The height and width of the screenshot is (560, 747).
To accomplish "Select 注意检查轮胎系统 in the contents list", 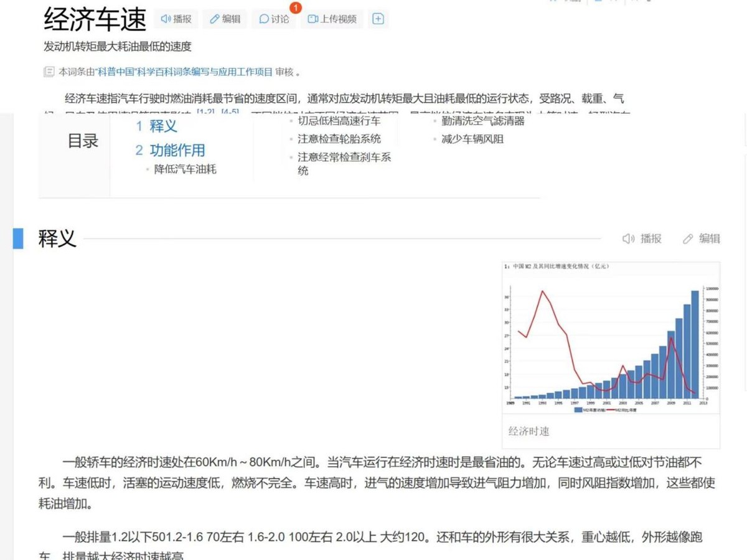I will (341, 139).
